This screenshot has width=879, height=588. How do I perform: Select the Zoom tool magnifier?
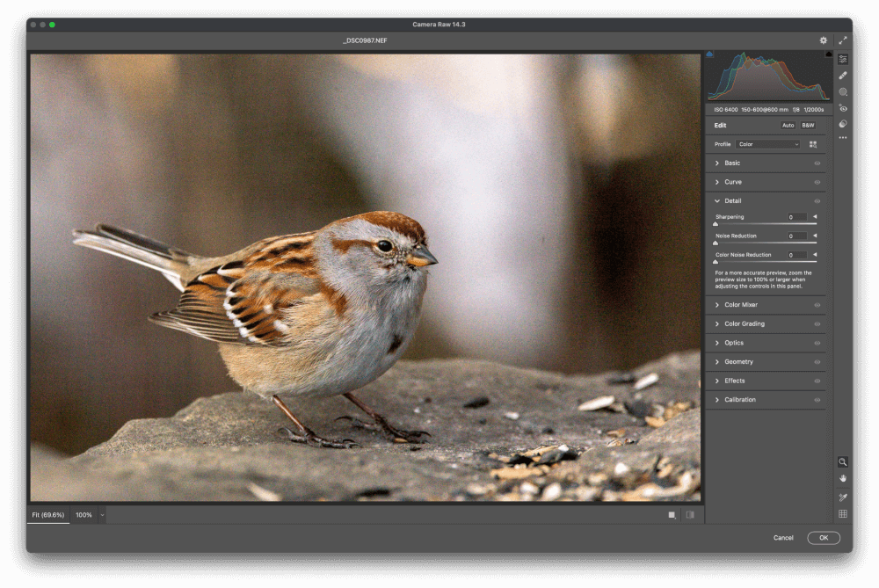843,461
